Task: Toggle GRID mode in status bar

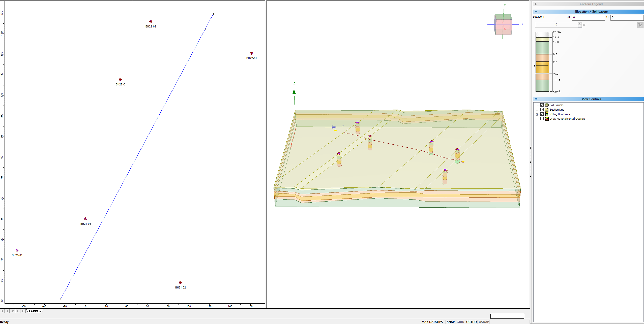Action: [460, 322]
